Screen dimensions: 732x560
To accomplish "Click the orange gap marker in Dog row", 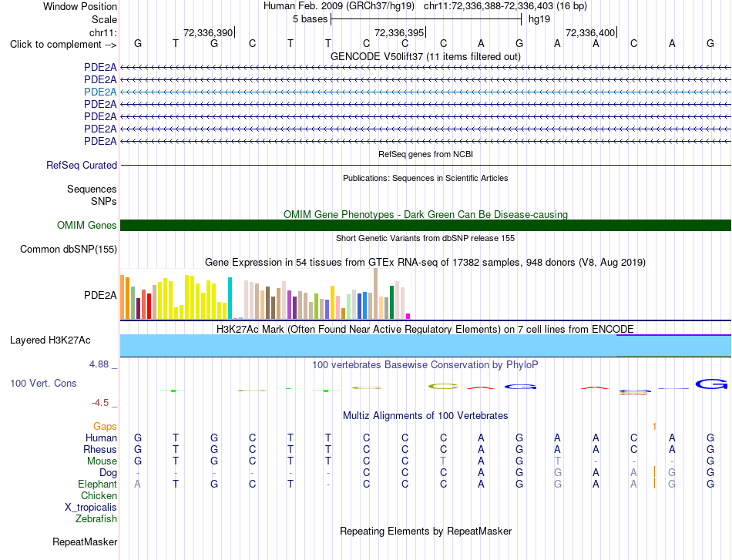I will click(654, 471).
